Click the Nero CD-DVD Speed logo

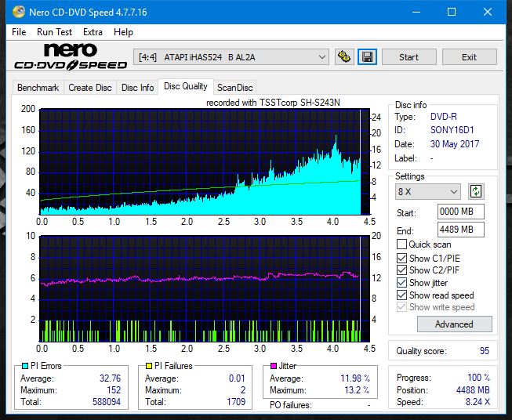point(71,56)
